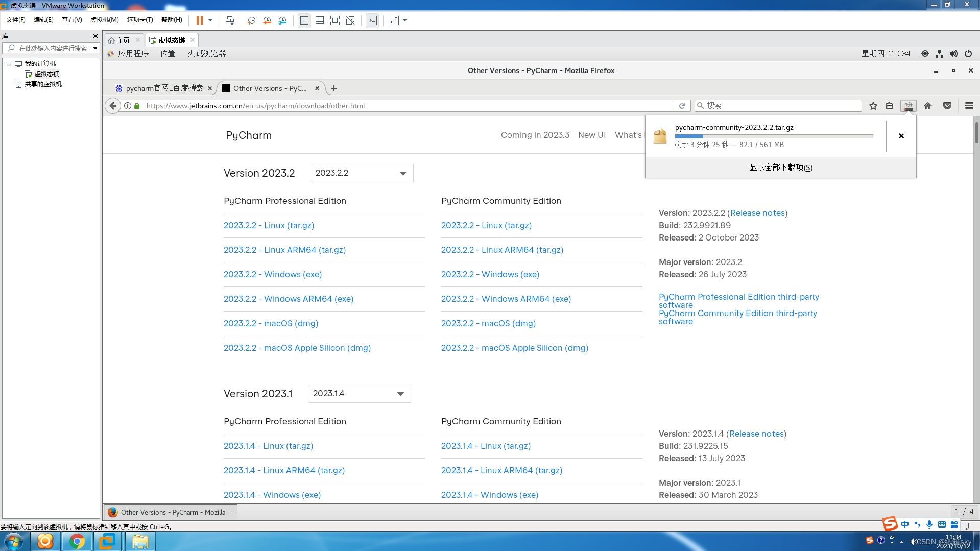Viewport: 980px width, 551px height.
Task: Open guest network icon in top panel
Action: pyautogui.click(x=939, y=53)
